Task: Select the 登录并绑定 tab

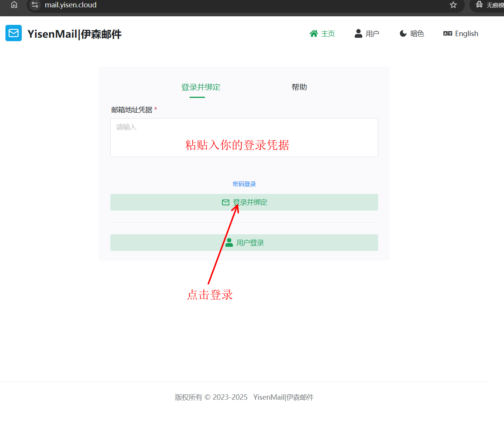Action: coord(200,87)
